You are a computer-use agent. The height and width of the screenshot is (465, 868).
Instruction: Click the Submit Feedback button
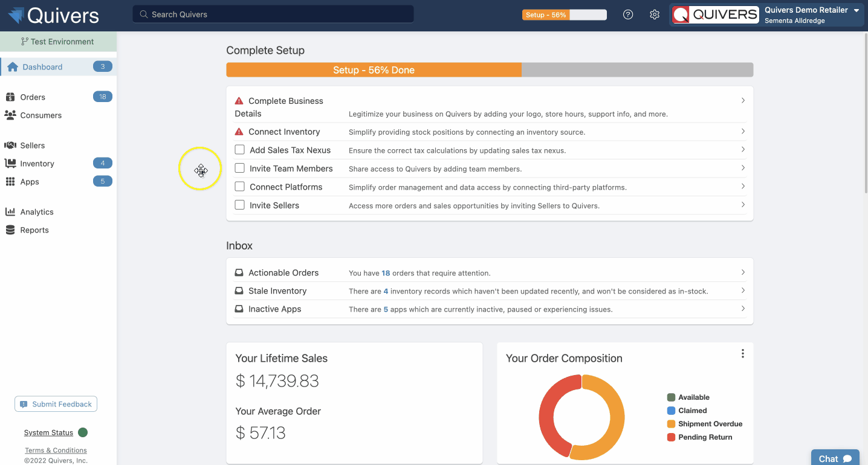point(56,404)
